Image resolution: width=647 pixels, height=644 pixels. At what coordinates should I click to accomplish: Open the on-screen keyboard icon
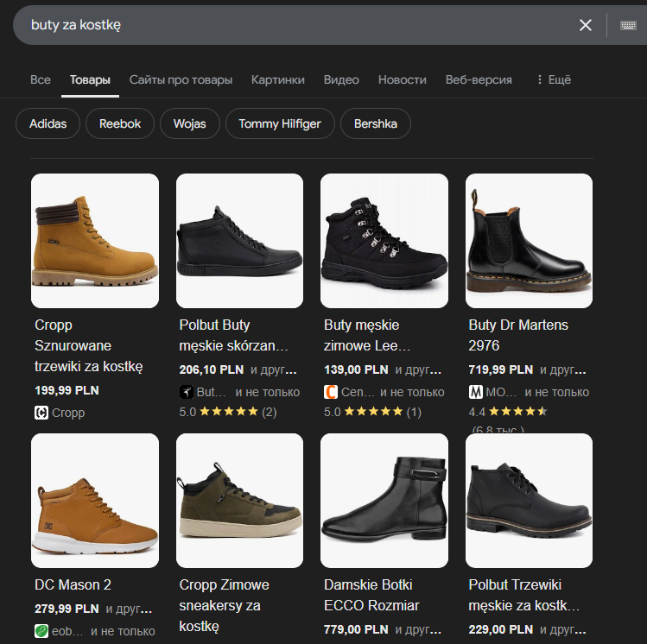[628, 25]
